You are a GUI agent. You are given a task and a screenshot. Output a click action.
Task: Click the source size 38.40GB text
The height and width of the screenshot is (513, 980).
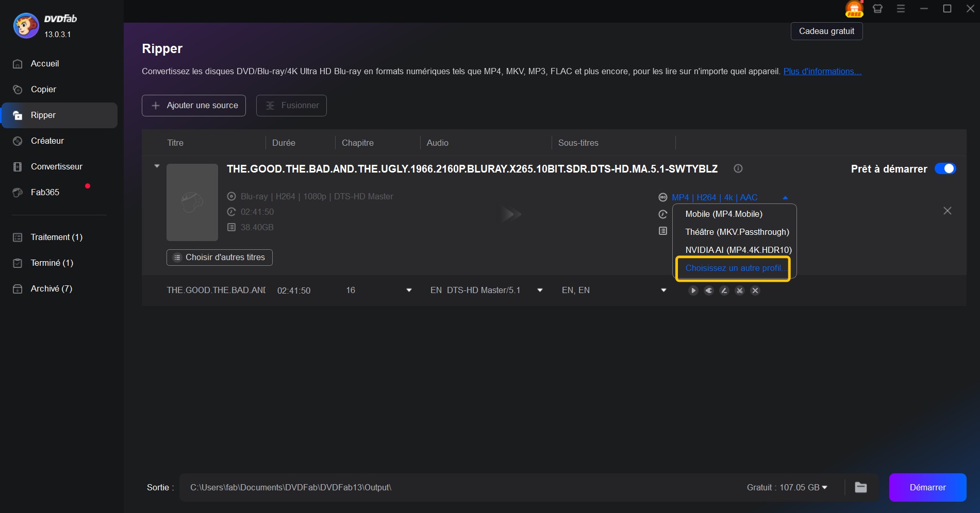click(x=257, y=228)
